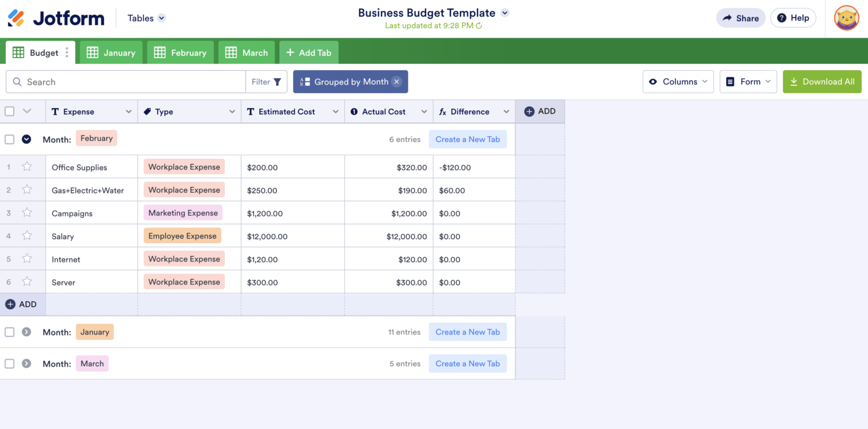Switch to the March tab
This screenshot has width=868, height=429.
click(246, 52)
